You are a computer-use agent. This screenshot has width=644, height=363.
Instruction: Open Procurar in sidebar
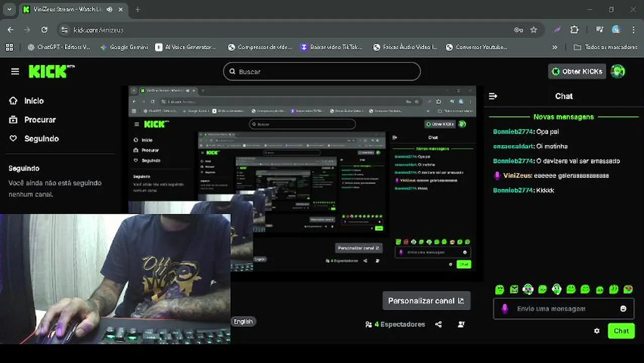33,119
